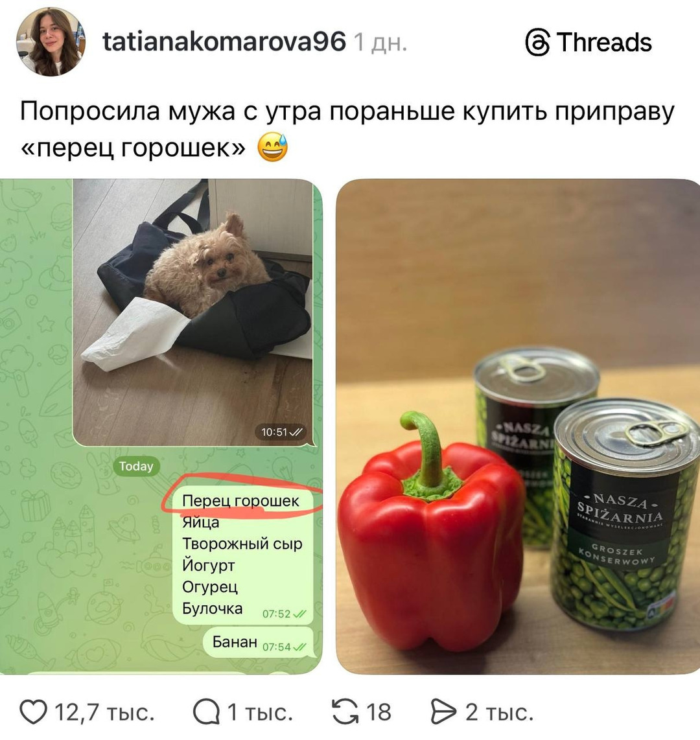Image resolution: width=700 pixels, height=740 pixels.
Task: Click the 2 тыс. shares count
Action: [499, 712]
